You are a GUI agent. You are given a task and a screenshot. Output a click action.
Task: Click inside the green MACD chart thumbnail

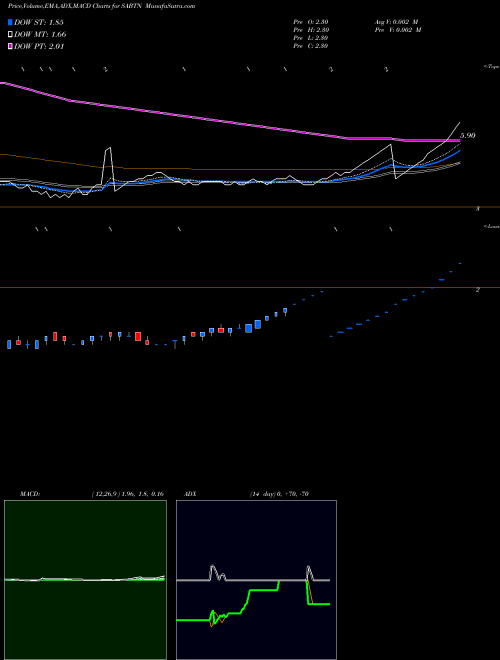click(x=85, y=580)
